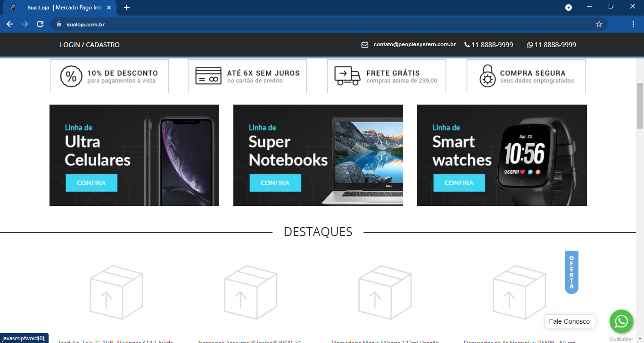Click the envelope email icon in header
644x343 pixels.
coord(364,45)
